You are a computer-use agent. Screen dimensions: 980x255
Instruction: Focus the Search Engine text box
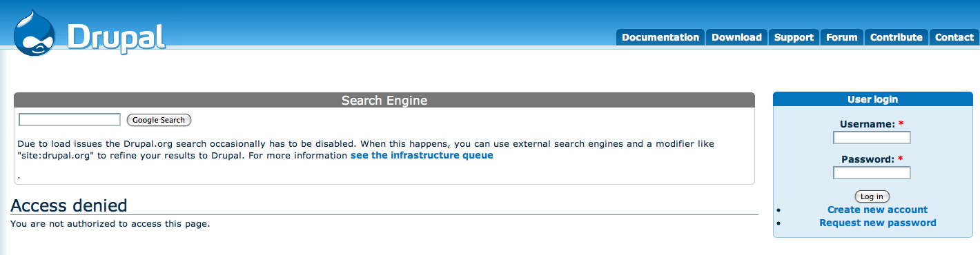click(x=70, y=120)
